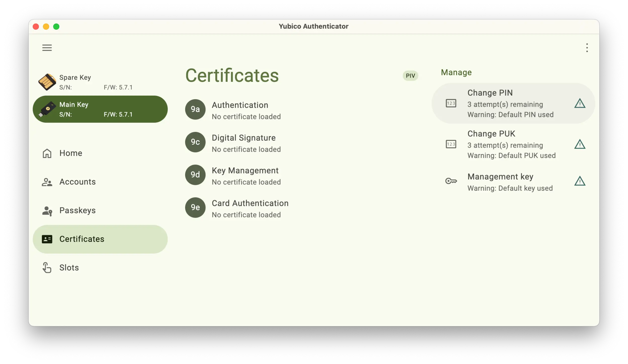Screen dimensions: 628x364
Task: Select the Certificates card icon in sidebar
Action: [47, 239]
